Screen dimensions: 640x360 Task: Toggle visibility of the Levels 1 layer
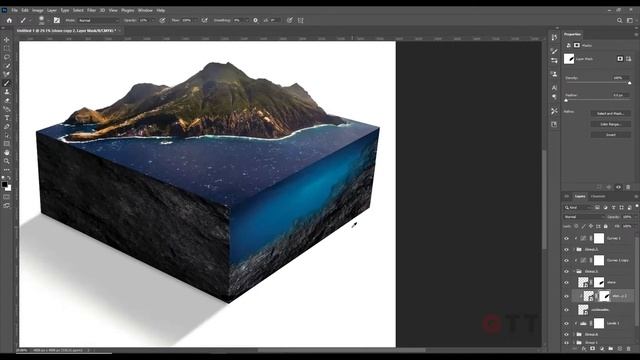[x=567, y=324]
